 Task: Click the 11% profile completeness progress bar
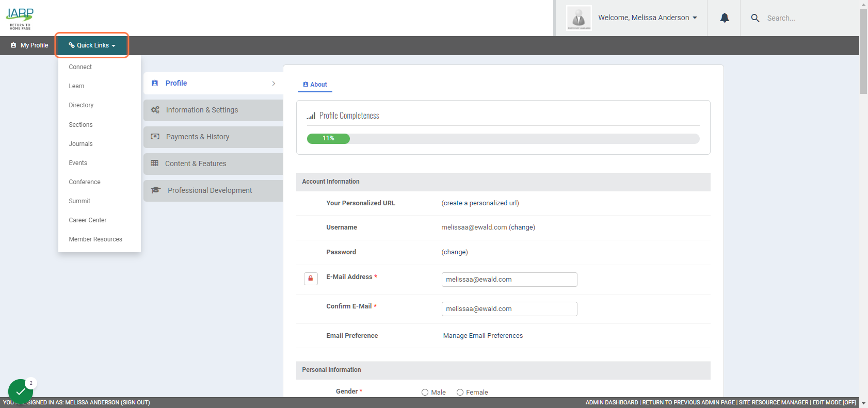point(503,138)
